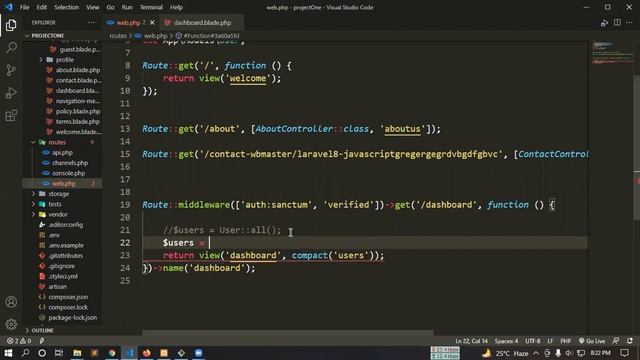Open console.php in routes folder
The height and width of the screenshot is (360, 640).
pyautogui.click(x=69, y=173)
